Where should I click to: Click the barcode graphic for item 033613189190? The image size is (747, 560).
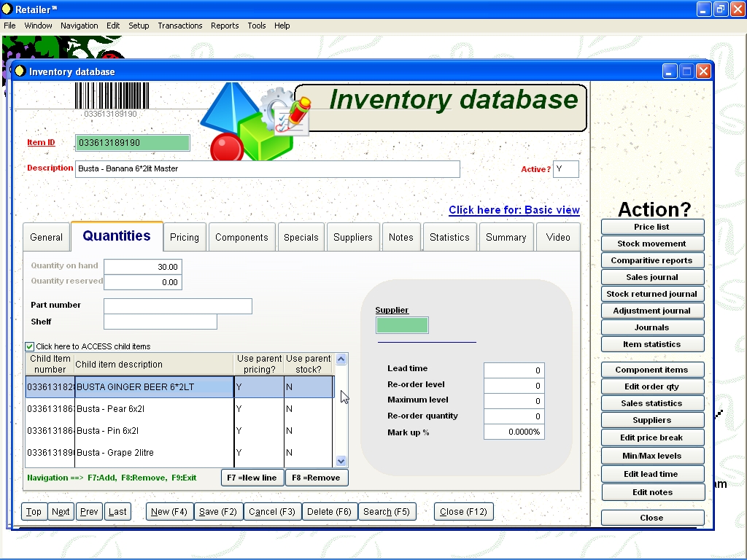click(109, 95)
